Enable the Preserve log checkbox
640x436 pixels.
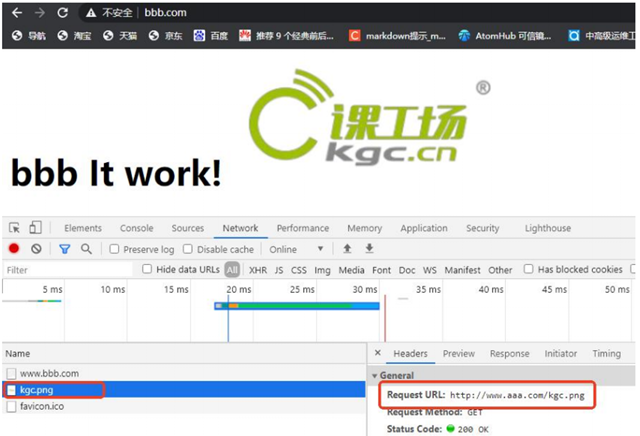(114, 249)
